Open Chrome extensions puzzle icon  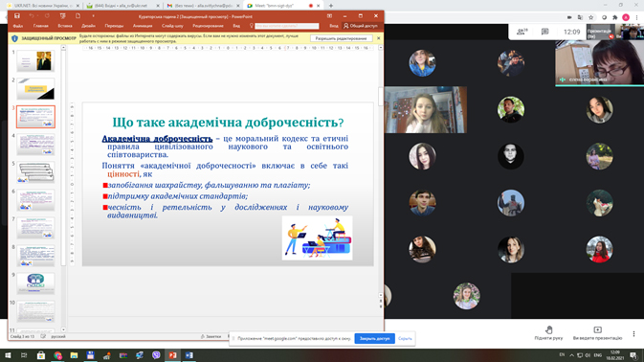[x=615, y=17]
